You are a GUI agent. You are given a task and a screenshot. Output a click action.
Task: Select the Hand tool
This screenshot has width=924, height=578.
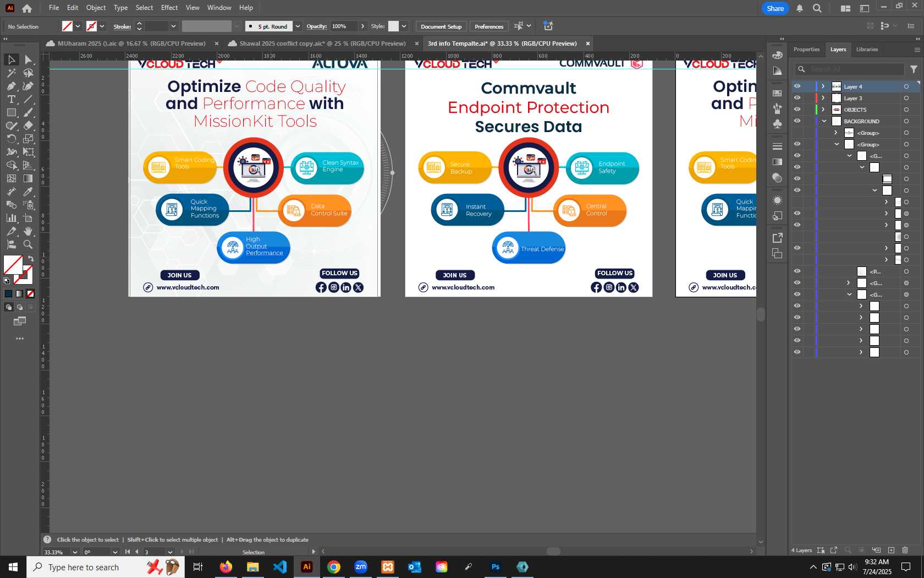[x=28, y=231]
